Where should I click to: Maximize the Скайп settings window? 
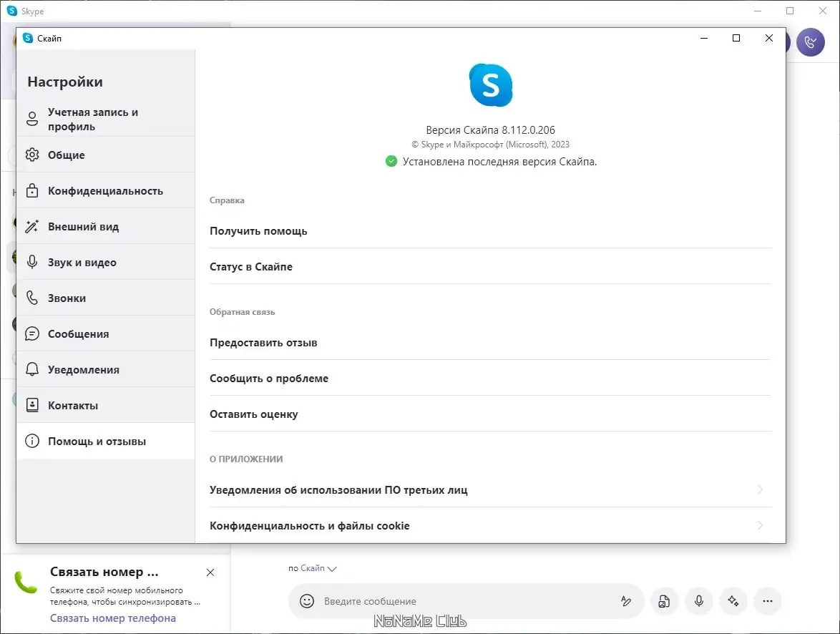pyautogui.click(x=736, y=38)
